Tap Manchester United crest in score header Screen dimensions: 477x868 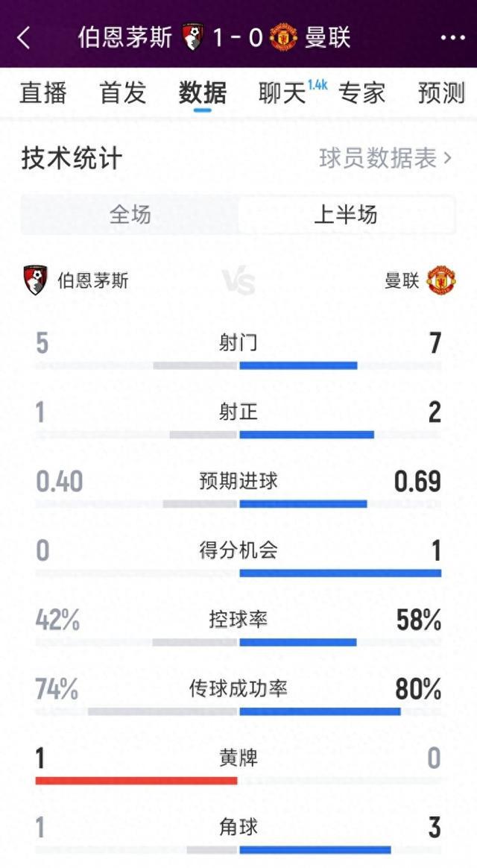[284, 37]
